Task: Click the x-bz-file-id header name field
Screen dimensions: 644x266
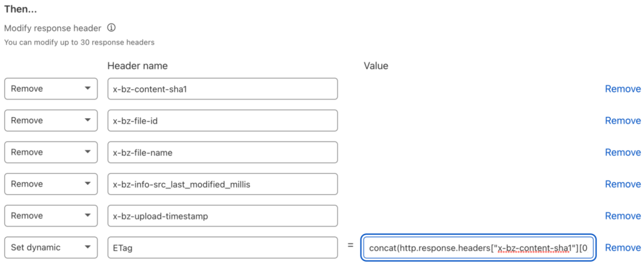Action: [222, 121]
